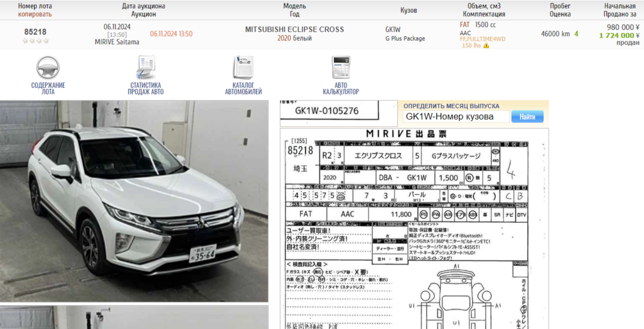Click the копировать link under Номер лота

(x=35, y=14)
